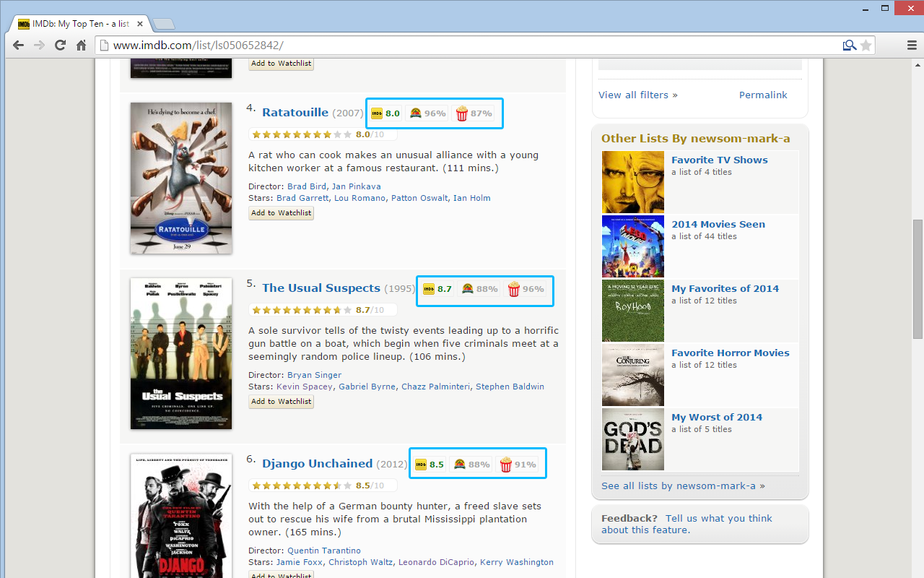Viewport: 924px width, 578px height.
Task: Click the search magnifier icon in address bar
Action: click(850, 46)
